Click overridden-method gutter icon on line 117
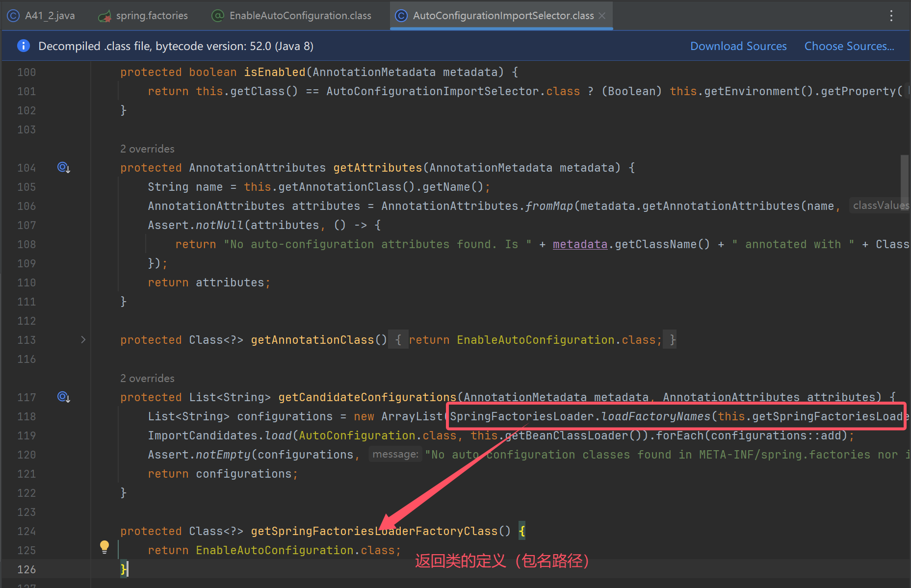 tap(64, 397)
